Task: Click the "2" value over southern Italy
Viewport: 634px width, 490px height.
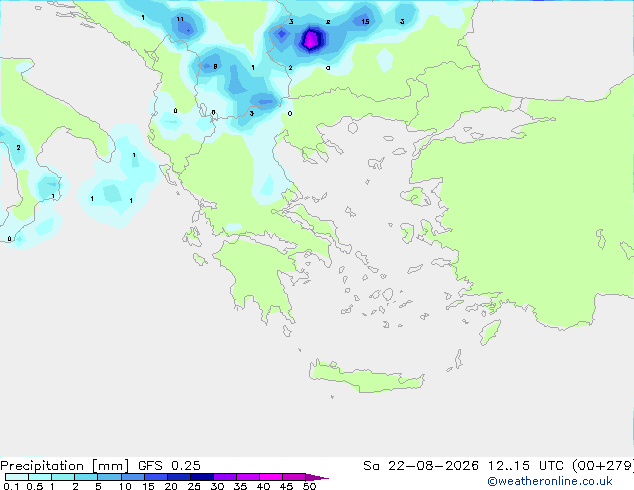Action: point(18,148)
